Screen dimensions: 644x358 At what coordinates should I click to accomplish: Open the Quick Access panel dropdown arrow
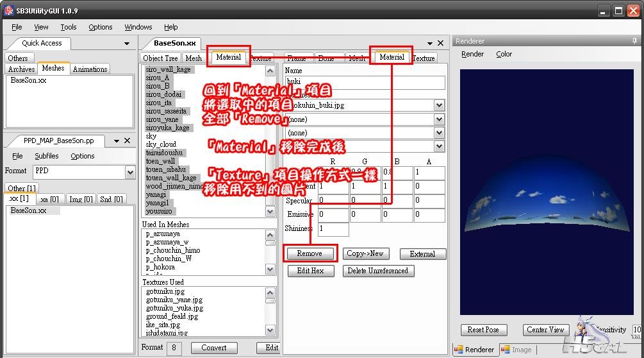[127, 44]
